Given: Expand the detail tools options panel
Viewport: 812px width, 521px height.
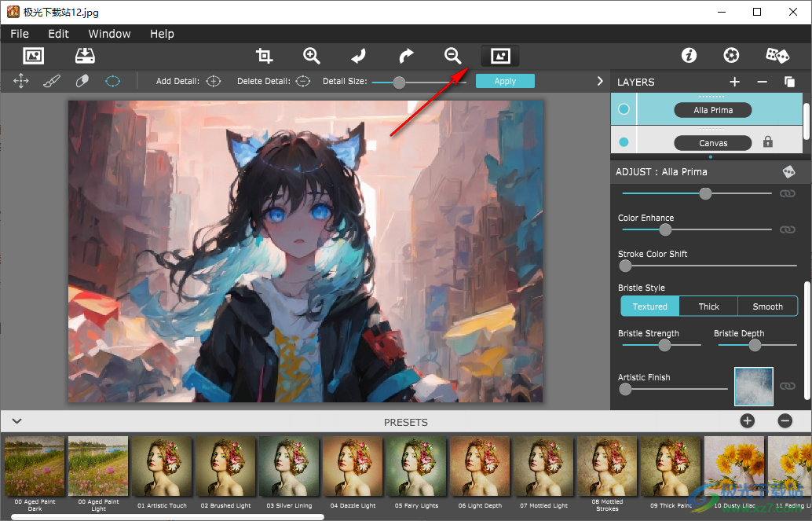Looking at the screenshot, I should 600,80.
